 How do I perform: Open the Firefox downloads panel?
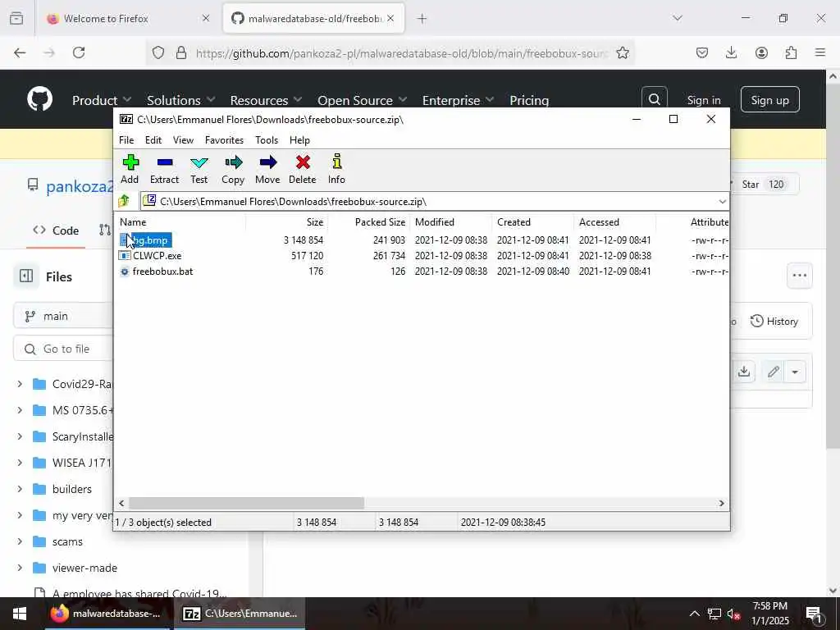click(731, 52)
